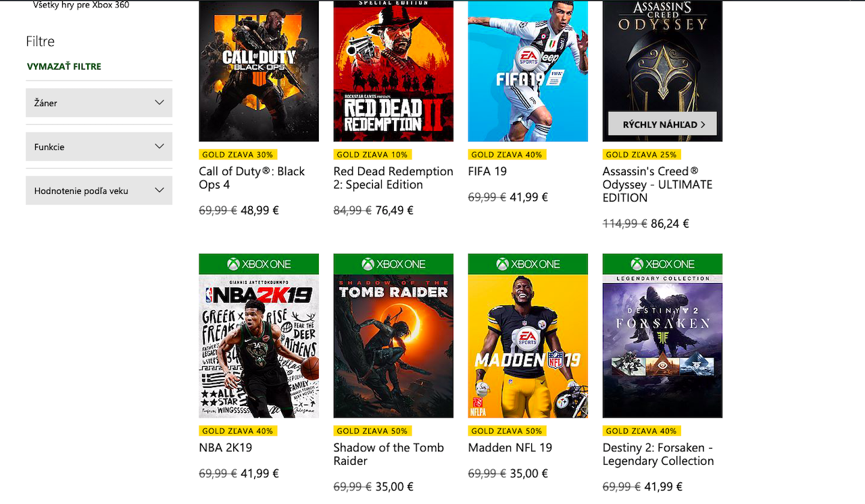865x504 pixels.
Task: Expand the Žáner filter dropdown
Action: click(99, 103)
